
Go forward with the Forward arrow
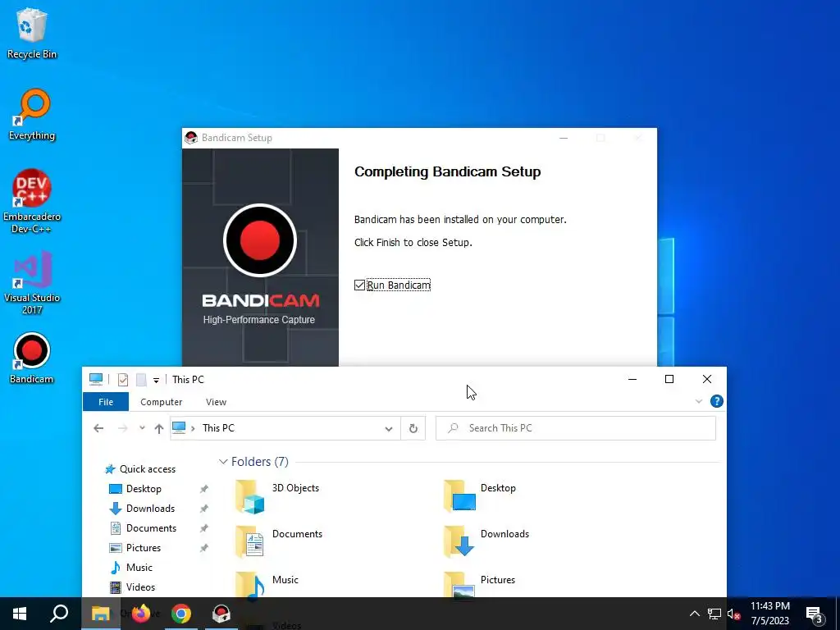click(x=123, y=428)
